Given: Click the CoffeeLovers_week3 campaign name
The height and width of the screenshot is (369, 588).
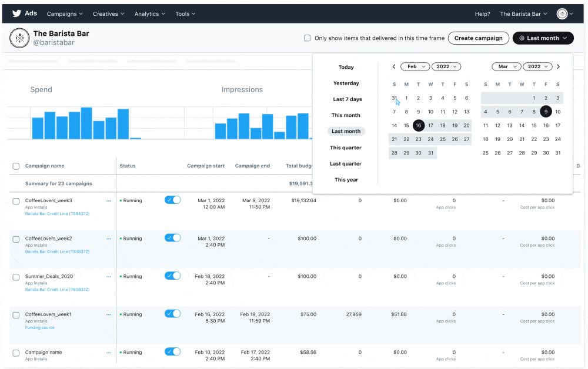Looking at the screenshot, I should point(49,200).
